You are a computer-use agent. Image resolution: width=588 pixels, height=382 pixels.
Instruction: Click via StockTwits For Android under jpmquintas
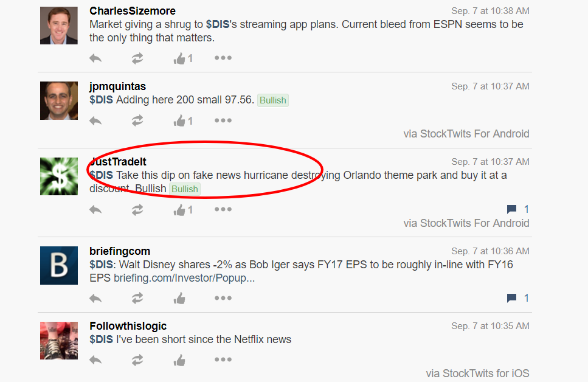click(x=466, y=134)
